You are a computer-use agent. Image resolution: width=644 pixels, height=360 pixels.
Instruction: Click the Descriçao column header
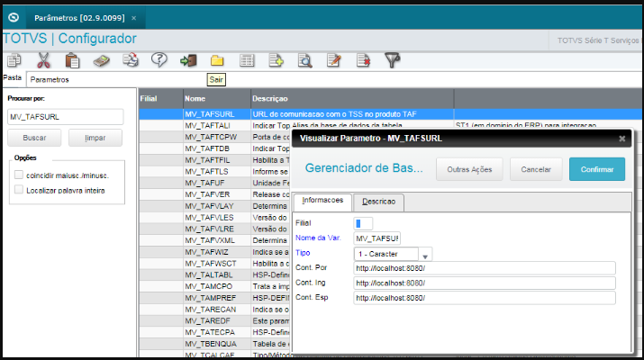(x=352, y=98)
